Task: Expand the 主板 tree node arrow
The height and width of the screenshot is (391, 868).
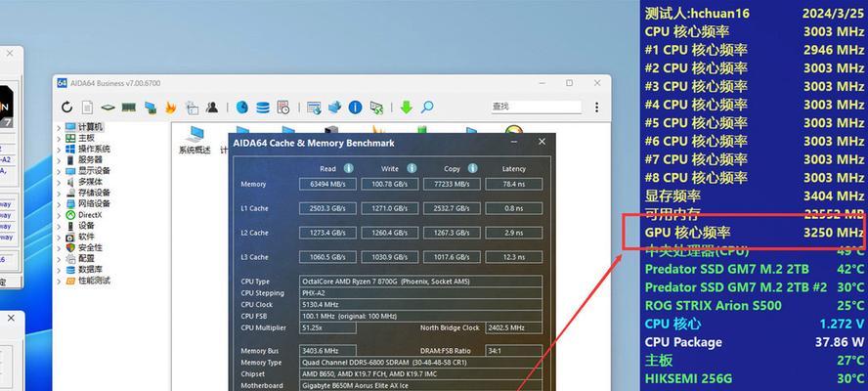Action: click(x=60, y=139)
